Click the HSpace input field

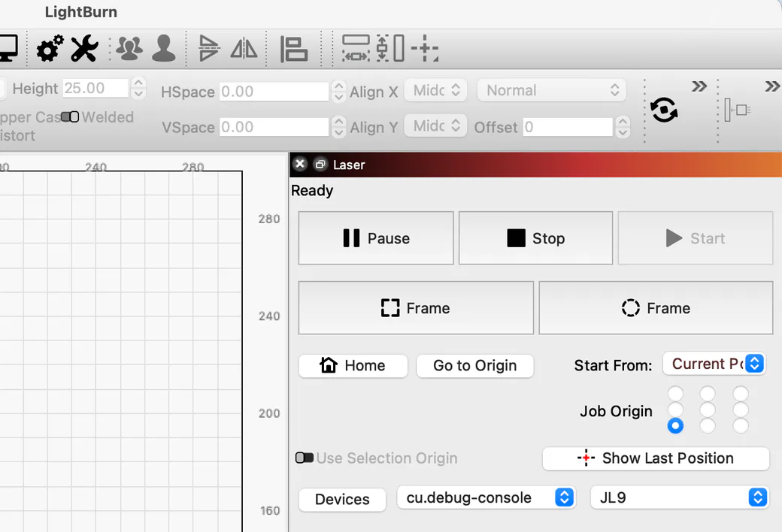(x=274, y=92)
